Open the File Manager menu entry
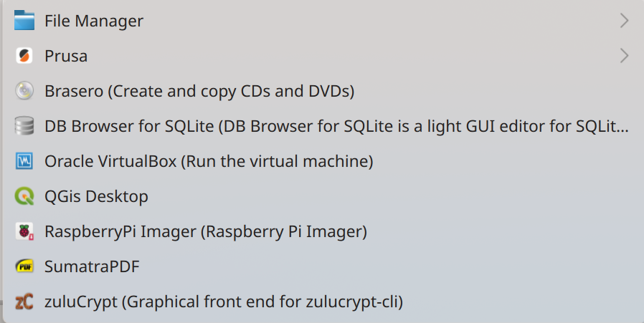 click(322, 21)
